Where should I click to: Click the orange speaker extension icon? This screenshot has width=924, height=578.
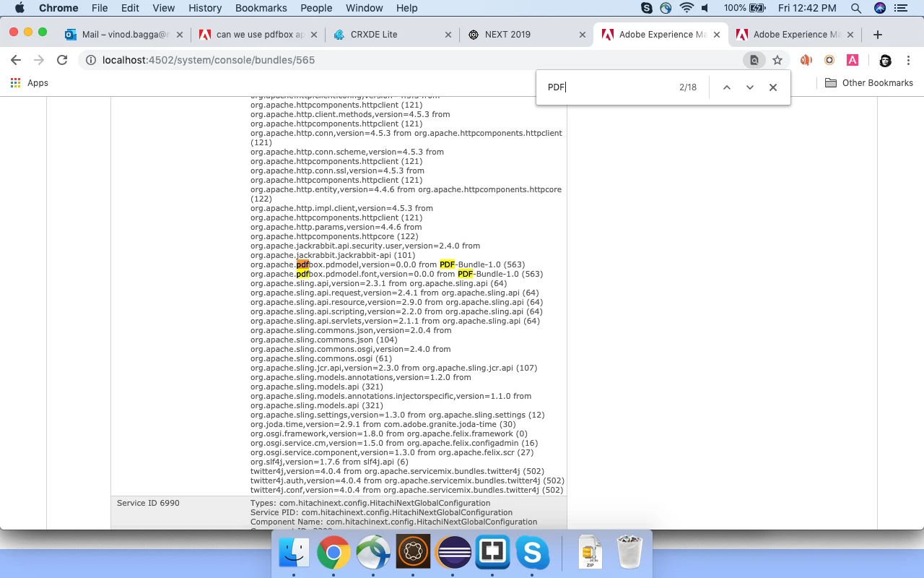806,60
